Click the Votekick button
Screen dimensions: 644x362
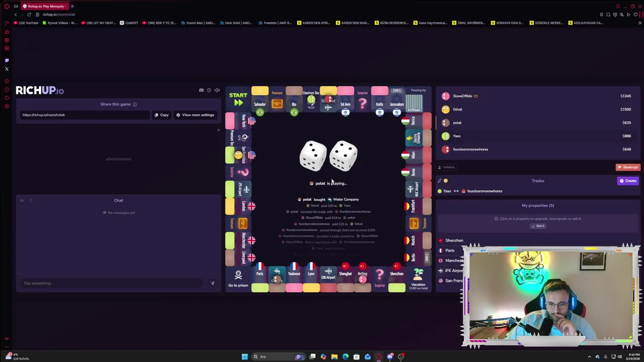pos(446,167)
